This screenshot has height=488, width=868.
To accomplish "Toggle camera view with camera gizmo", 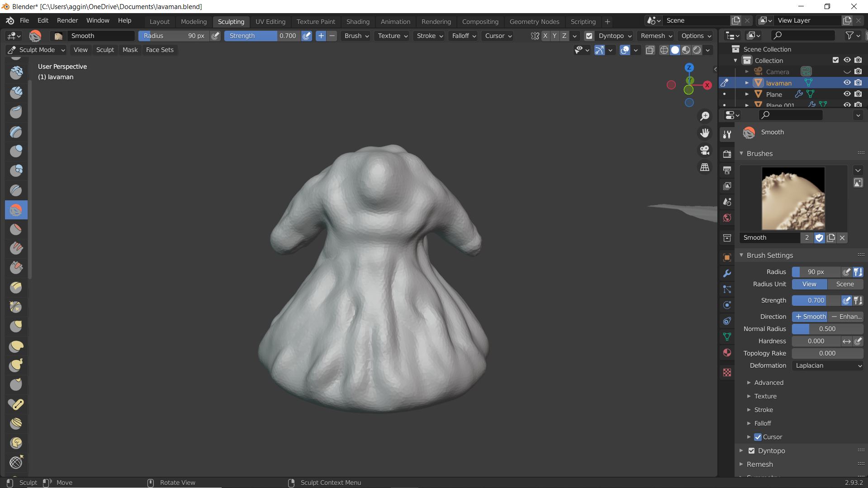I will tap(705, 150).
